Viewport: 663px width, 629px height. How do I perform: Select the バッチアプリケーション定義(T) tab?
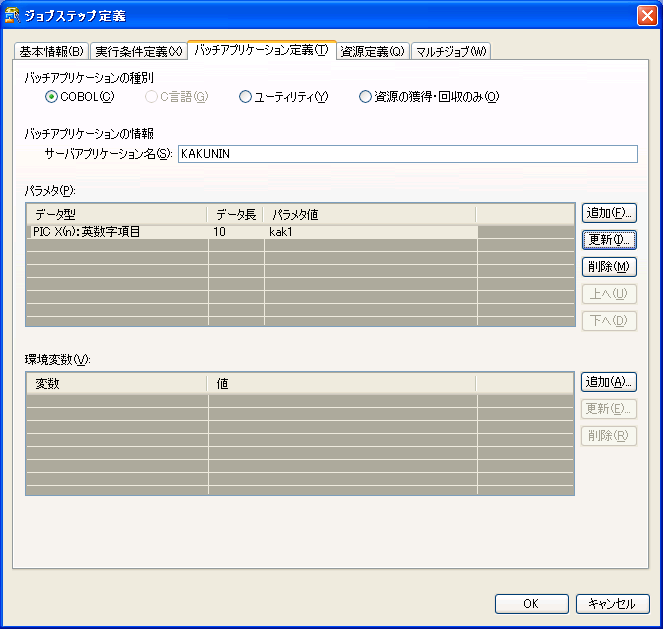pos(262,50)
